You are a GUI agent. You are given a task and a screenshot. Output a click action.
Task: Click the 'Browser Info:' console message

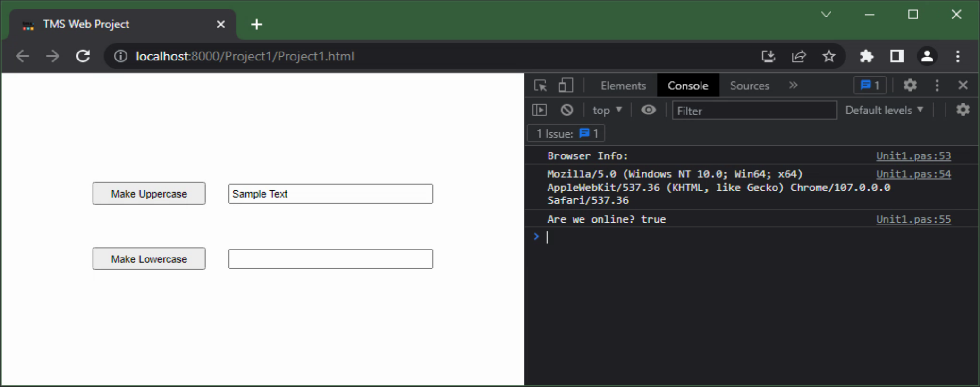click(x=587, y=155)
